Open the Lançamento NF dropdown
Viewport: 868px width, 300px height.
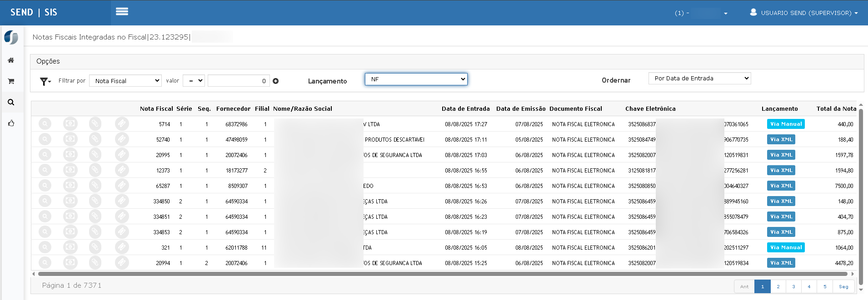[x=416, y=79]
